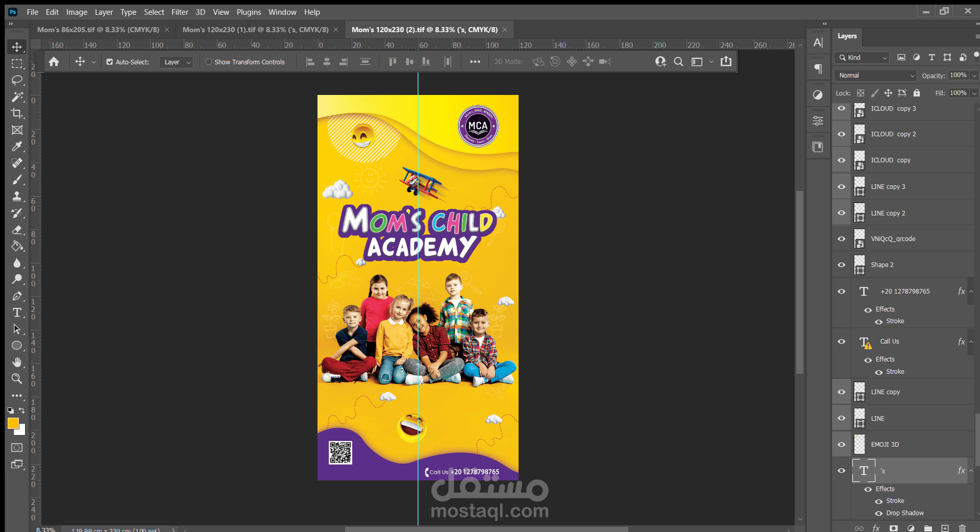980x532 pixels.
Task: Open the workspace switcher dropdown arrow
Action: pyautogui.click(x=711, y=62)
